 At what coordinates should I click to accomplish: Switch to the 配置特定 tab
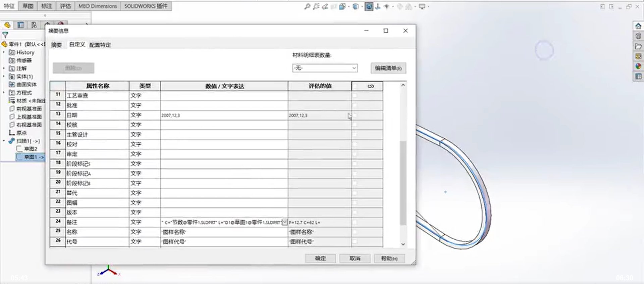pos(100,45)
